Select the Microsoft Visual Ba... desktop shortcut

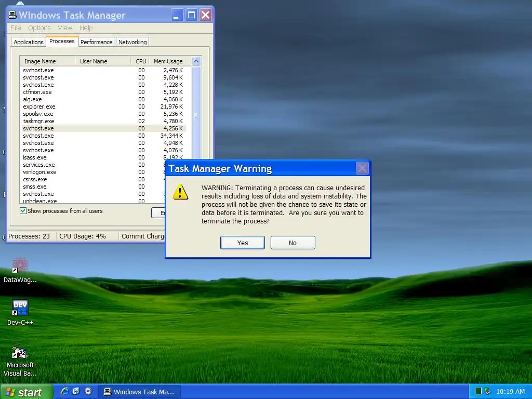coord(20,360)
